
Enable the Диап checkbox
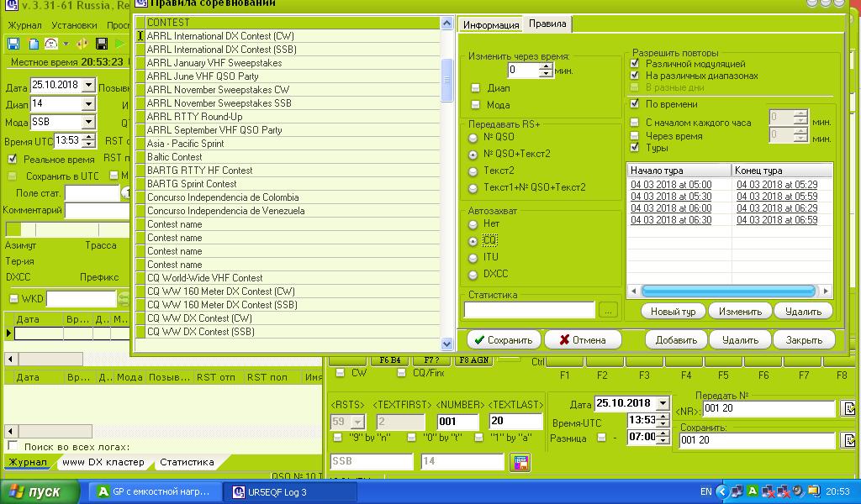pyautogui.click(x=476, y=88)
